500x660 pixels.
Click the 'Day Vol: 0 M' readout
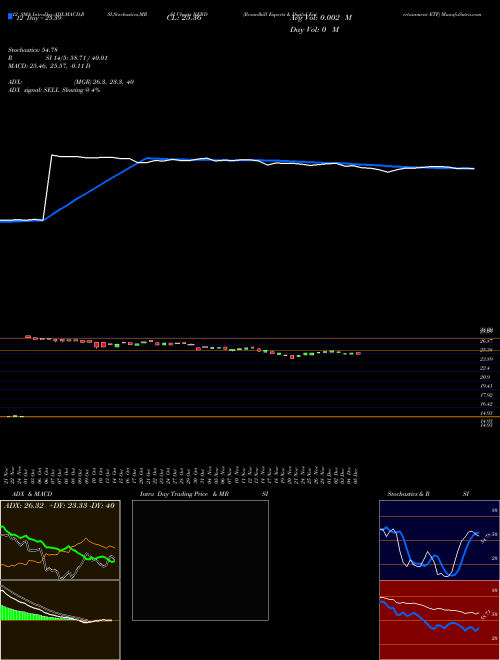coord(314,30)
